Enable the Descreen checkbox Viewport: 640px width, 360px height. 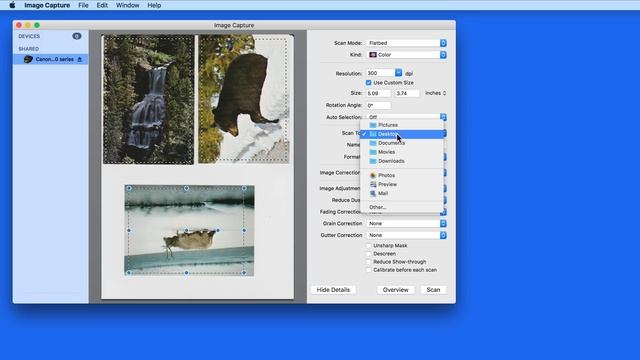click(x=369, y=253)
